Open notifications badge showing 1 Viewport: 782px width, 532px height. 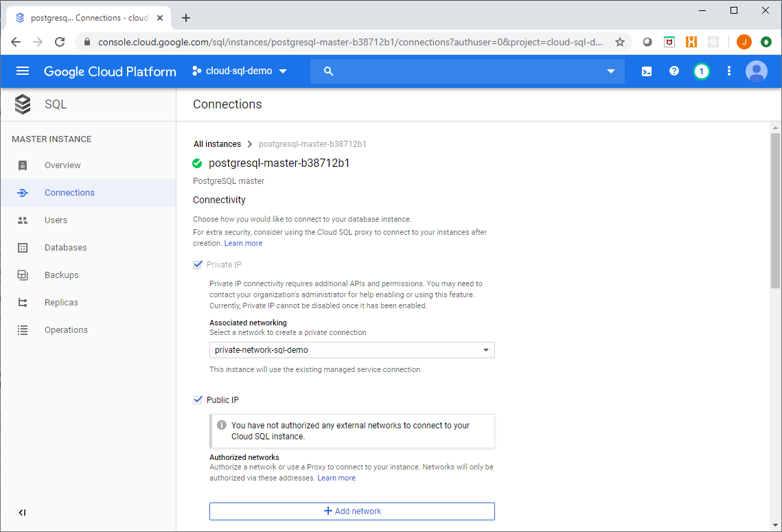(x=701, y=71)
